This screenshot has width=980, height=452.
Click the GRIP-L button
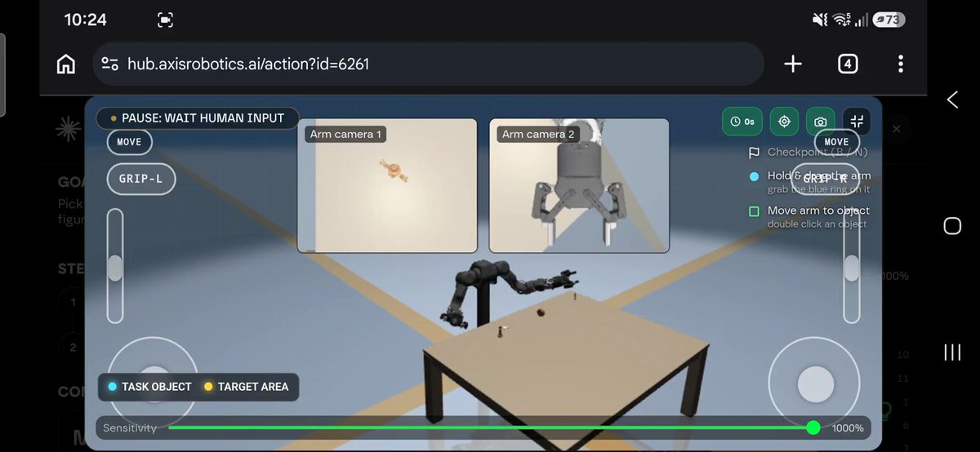(x=141, y=179)
